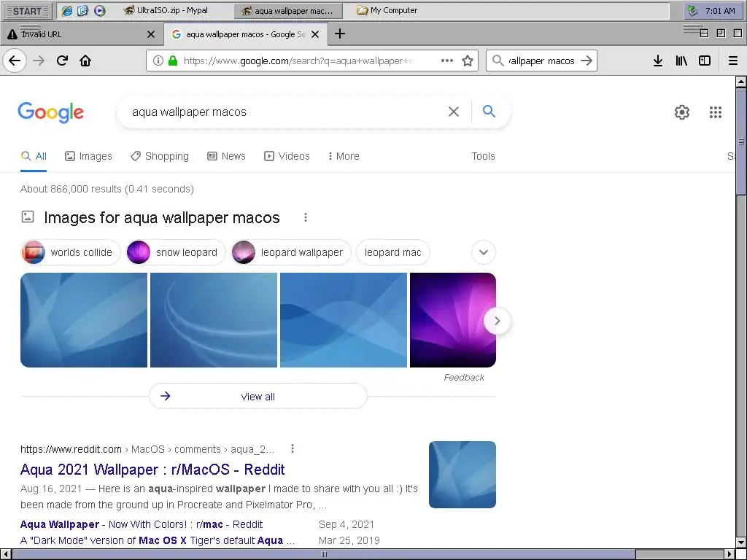Show the sidebar panel

point(705,61)
